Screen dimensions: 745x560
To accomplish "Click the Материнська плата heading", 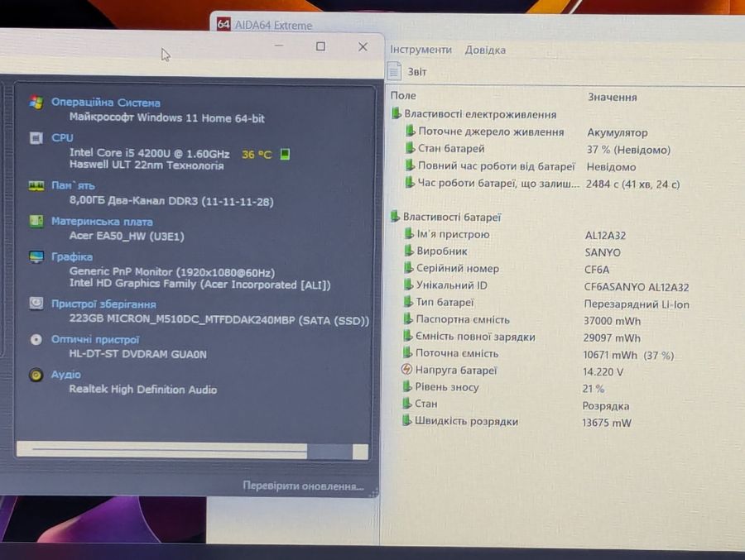I will (x=102, y=222).
